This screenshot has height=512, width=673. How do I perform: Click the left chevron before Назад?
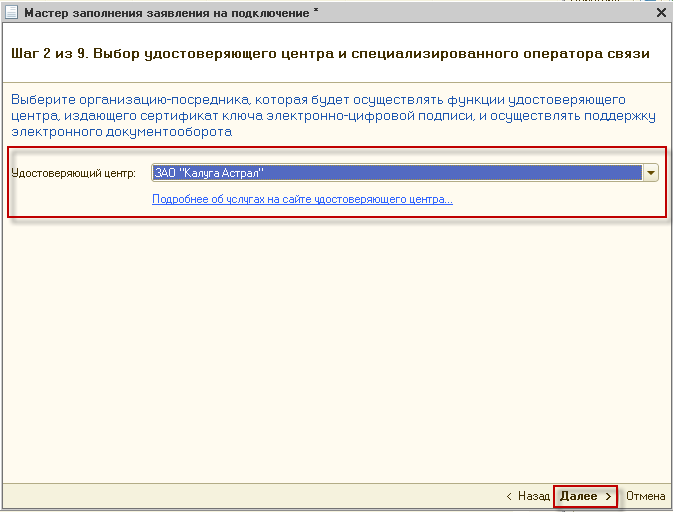[x=510, y=496]
